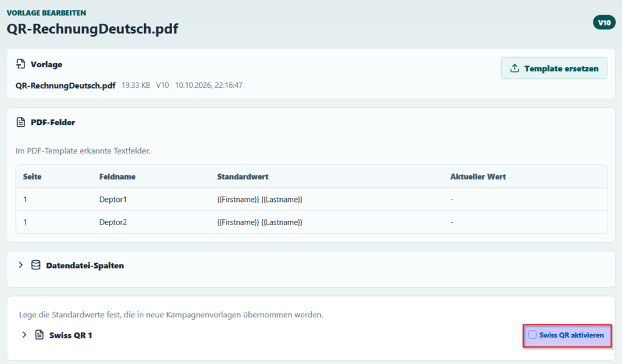This screenshot has width=622, height=364.
Task: Click the PDF-Felder document icon
Action: tap(21, 122)
